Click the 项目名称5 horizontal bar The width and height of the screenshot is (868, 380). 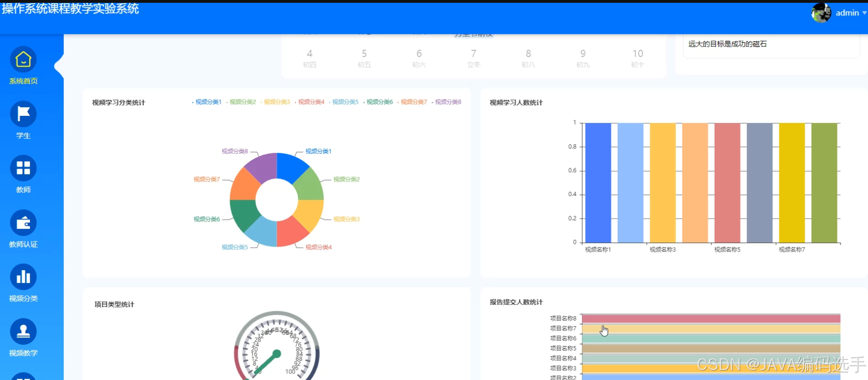pos(711,349)
